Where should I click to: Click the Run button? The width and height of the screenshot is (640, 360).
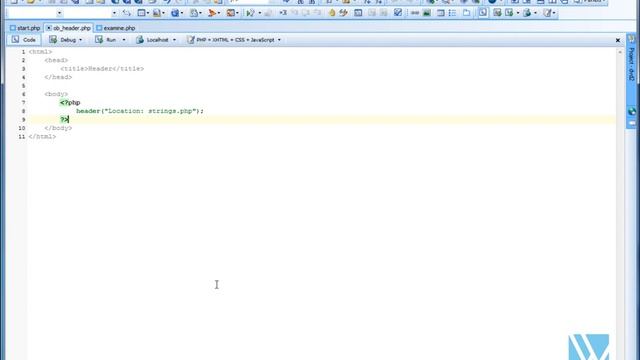click(x=106, y=40)
